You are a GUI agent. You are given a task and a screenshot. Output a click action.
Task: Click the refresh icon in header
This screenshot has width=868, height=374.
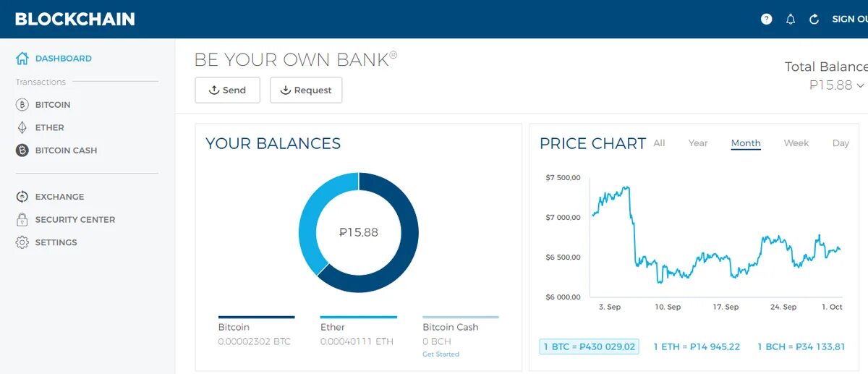pos(814,20)
